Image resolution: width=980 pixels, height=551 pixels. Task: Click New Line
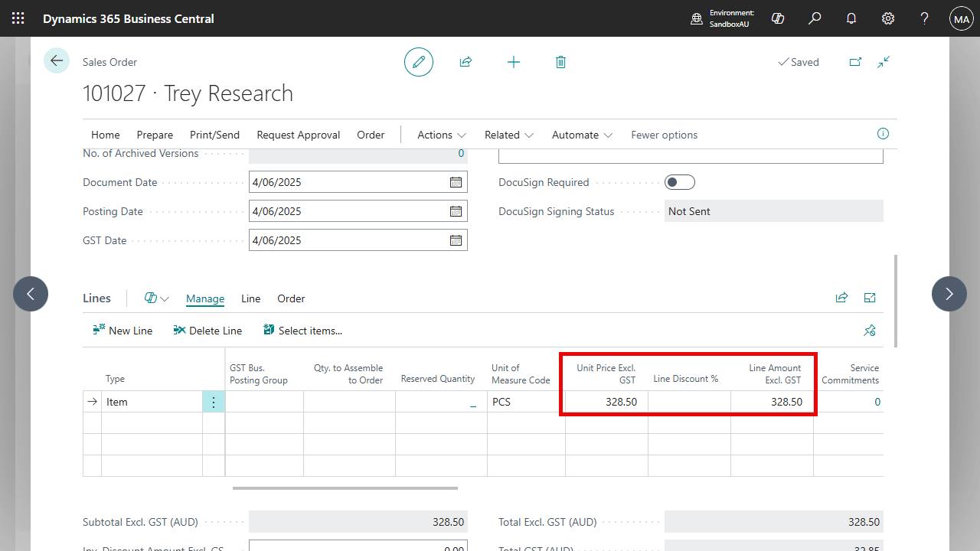click(x=122, y=331)
